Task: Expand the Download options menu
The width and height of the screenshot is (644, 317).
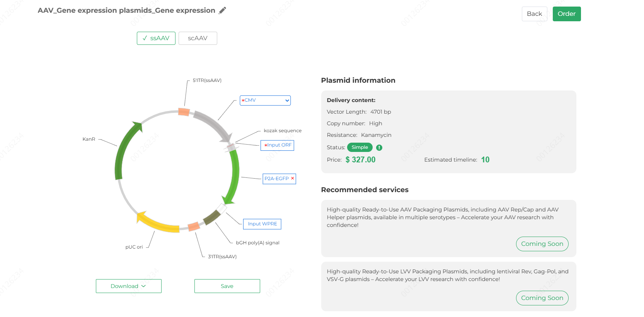Action: [x=129, y=286]
